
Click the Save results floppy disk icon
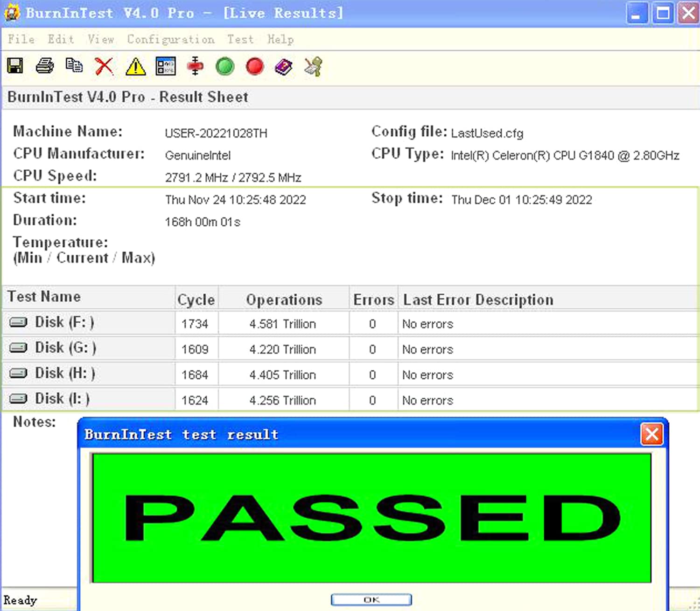tap(15, 66)
